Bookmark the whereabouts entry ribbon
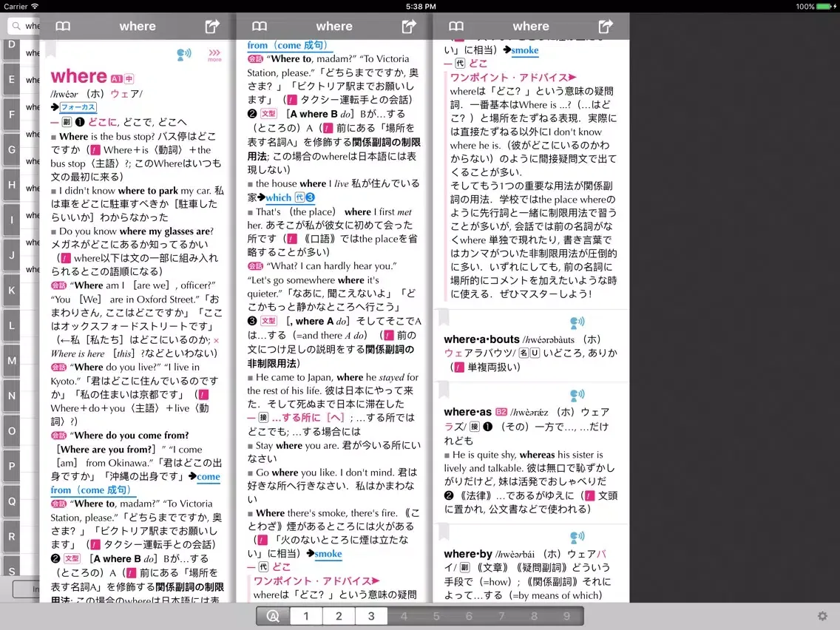The height and width of the screenshot is (630, 840). point(444,316)
